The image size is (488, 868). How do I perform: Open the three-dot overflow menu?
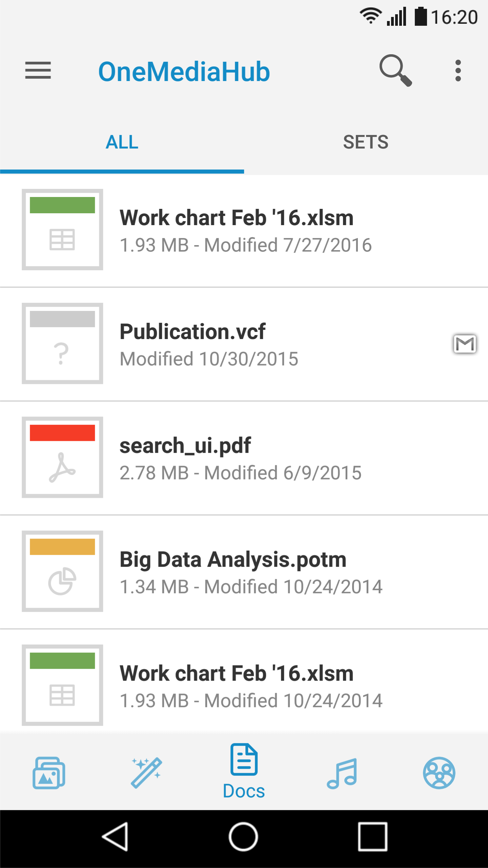tap(458, 71)
